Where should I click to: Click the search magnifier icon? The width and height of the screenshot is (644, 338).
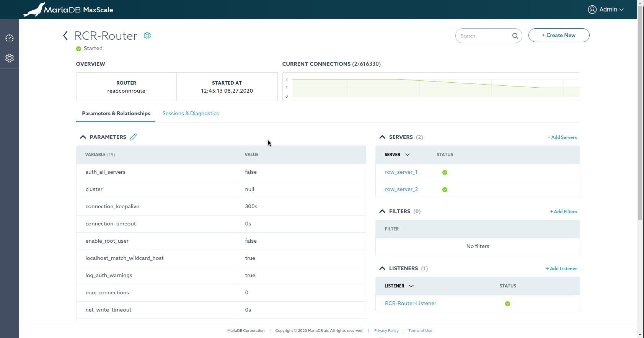pyautogui.click(x=515, y=36)
